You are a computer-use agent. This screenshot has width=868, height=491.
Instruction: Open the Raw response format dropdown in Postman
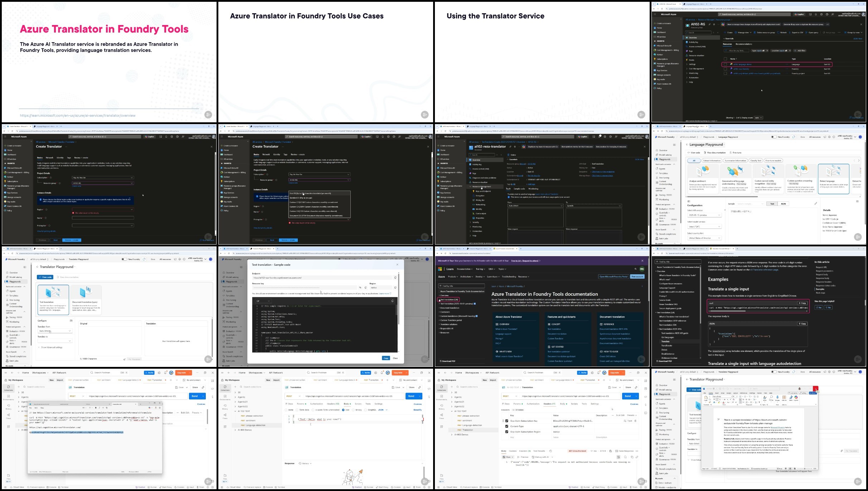click(x=508, y=457)
